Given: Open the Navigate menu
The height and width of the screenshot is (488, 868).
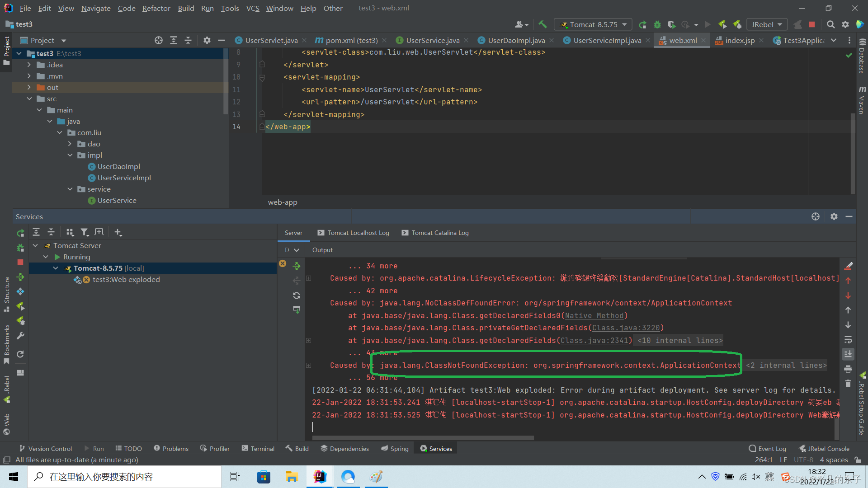Looking at the screenshot, I should [96, 8].
